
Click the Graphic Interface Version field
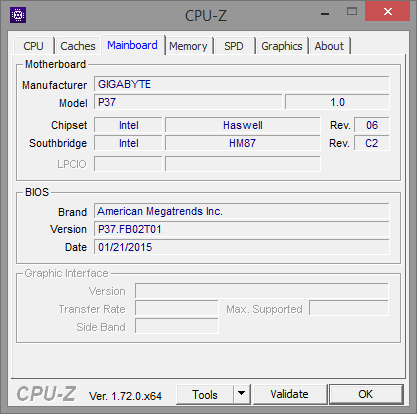pos(262,291)
